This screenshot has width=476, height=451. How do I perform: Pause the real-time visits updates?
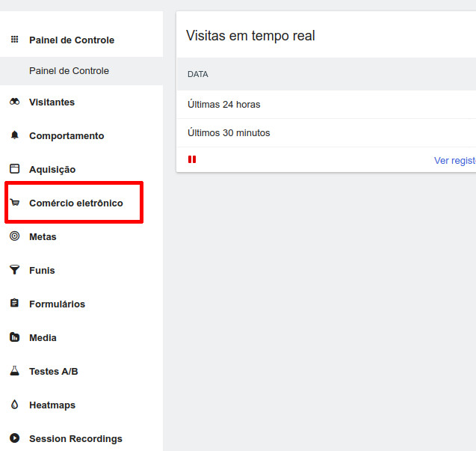click(x=192, y=159)
